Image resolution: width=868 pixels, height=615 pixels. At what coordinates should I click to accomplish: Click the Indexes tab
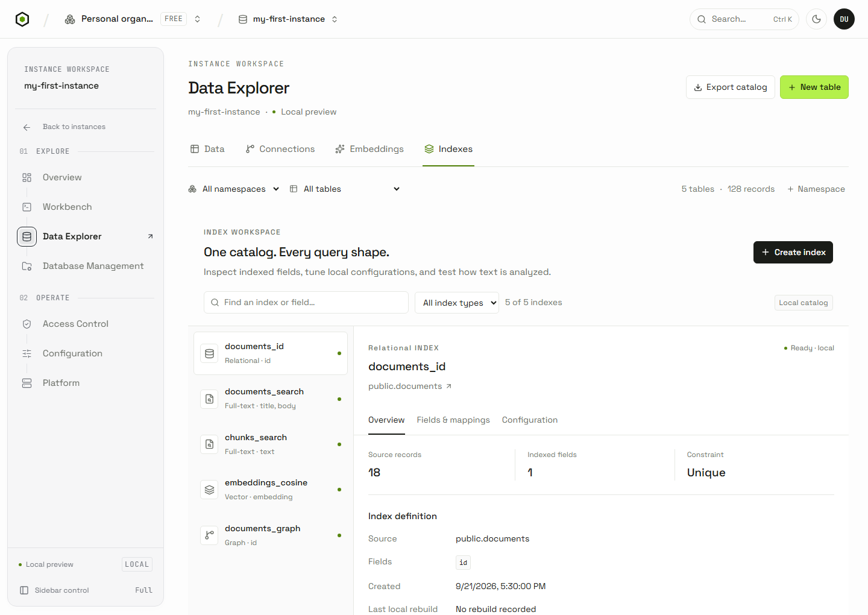click(x=448, y=149)
